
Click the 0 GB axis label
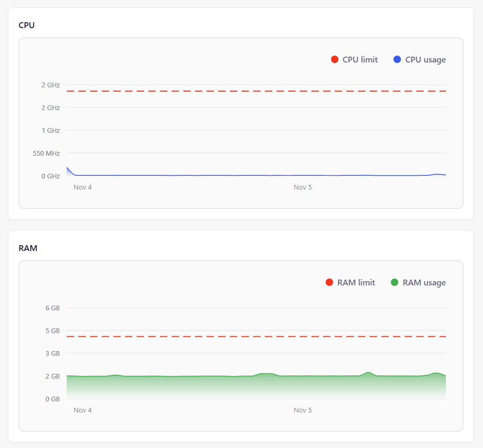[x=52, y=399]
